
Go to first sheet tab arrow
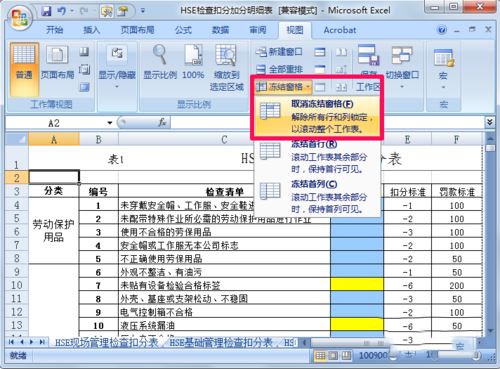[11, 342]
